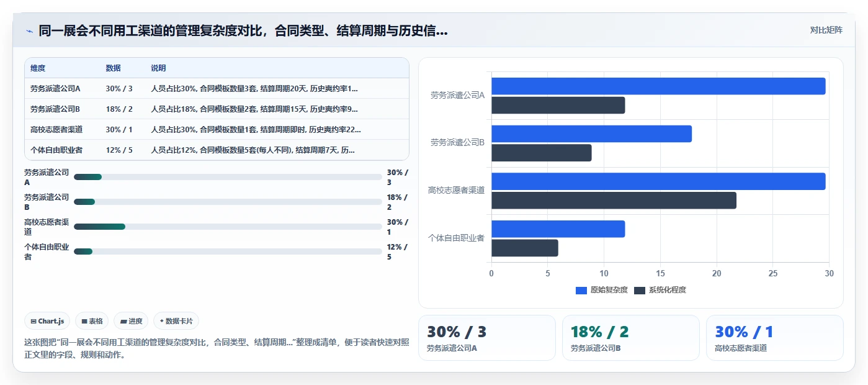
Task: Select table cell 高校志愿者渠道
Action: tap(56, 130)
